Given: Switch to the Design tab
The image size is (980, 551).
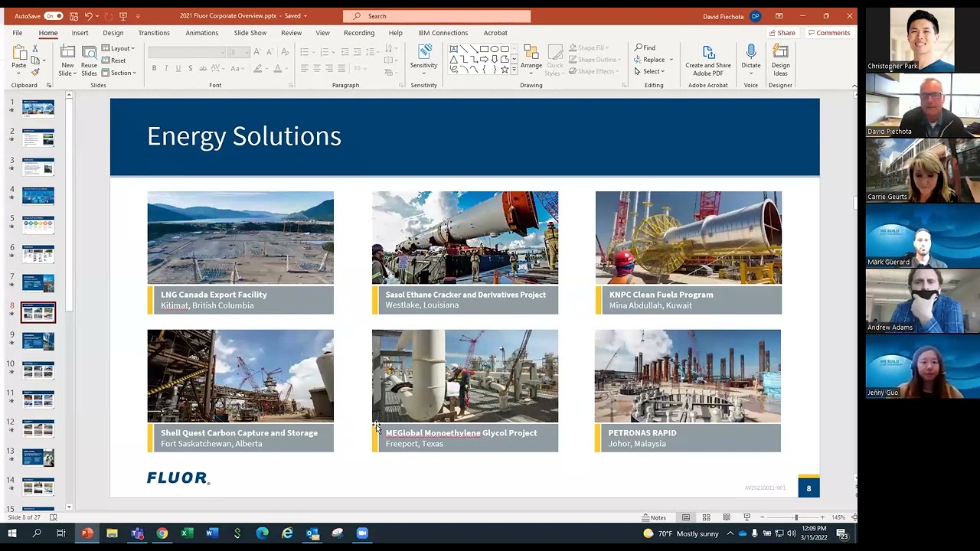Looking at the screenshot, I should point(113,33).
